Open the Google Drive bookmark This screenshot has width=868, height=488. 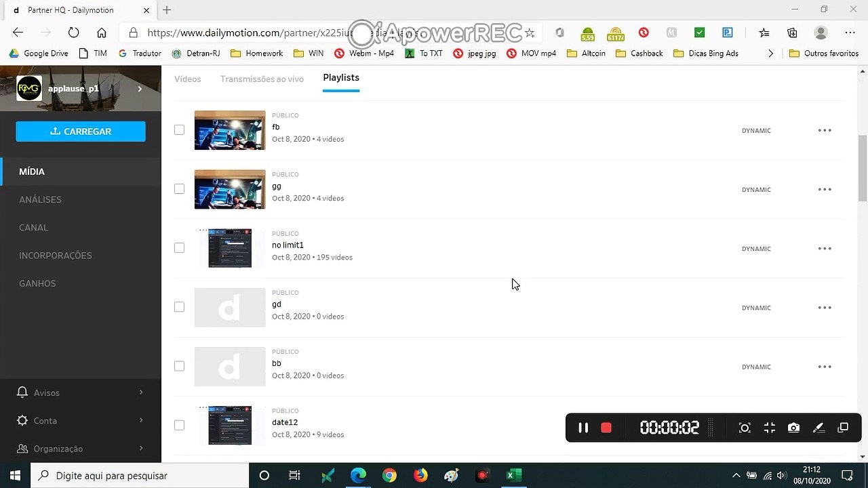click(x=38, y=54)
